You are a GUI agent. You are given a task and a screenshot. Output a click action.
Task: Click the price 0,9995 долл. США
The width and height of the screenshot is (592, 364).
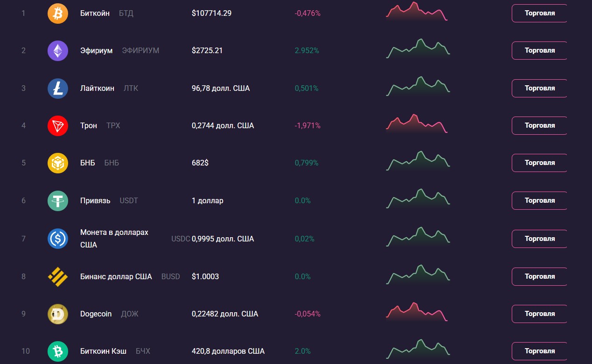tap(223, 239)
